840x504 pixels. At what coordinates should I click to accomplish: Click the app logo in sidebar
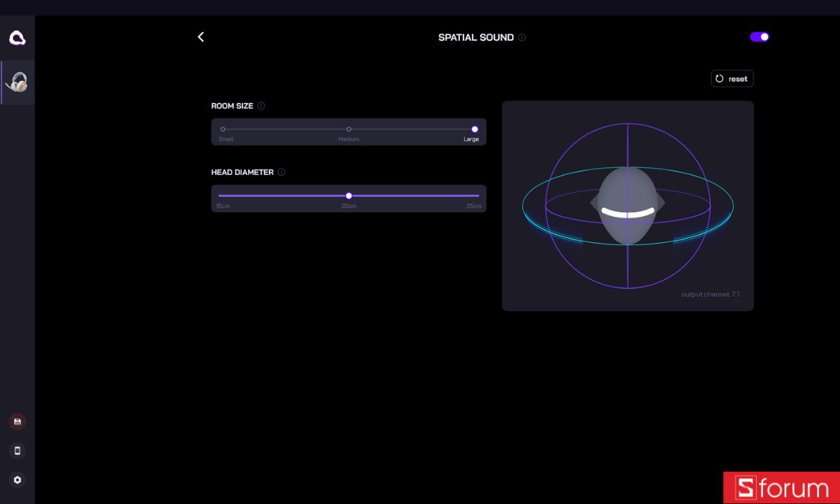point(17,38)
